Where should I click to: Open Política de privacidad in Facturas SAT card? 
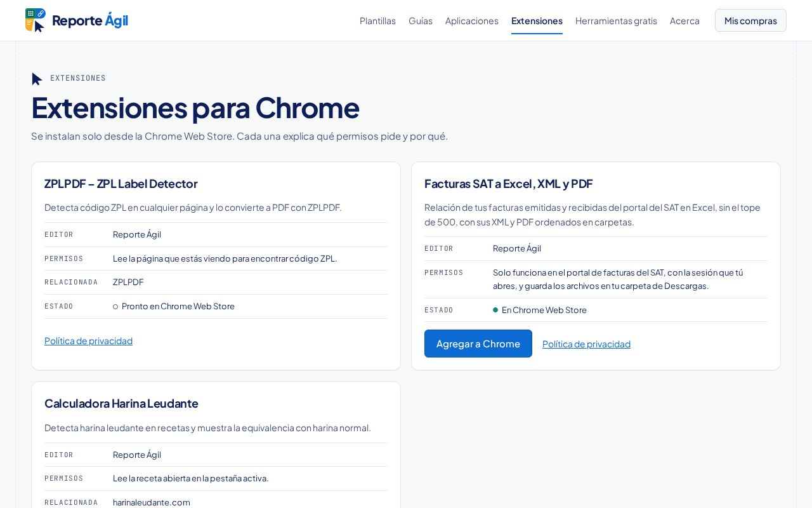586,344
